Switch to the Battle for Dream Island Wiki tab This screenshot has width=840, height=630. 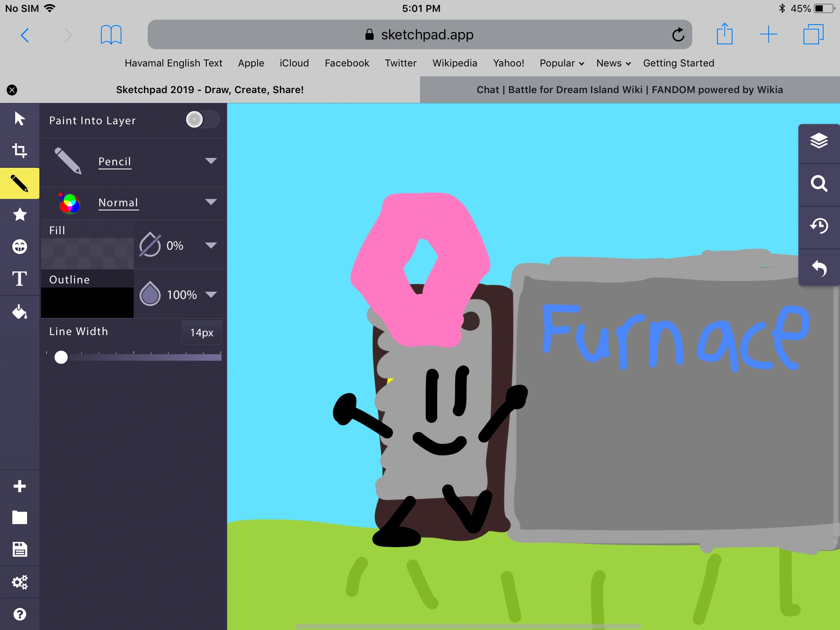pos(630,90)
